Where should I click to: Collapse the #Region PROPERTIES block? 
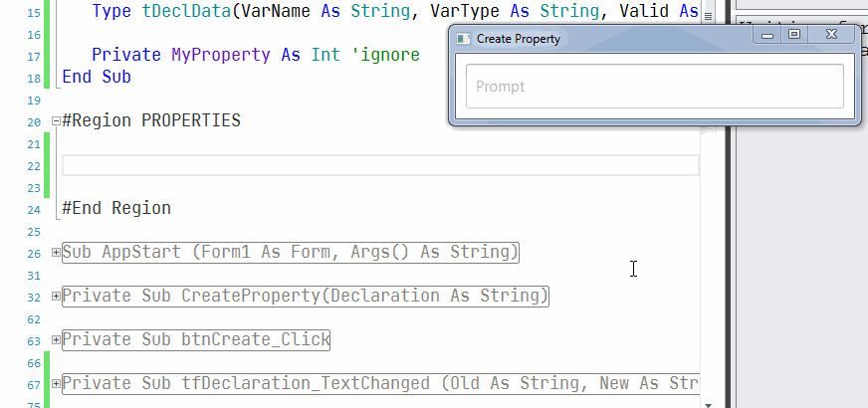coord(56,121)
